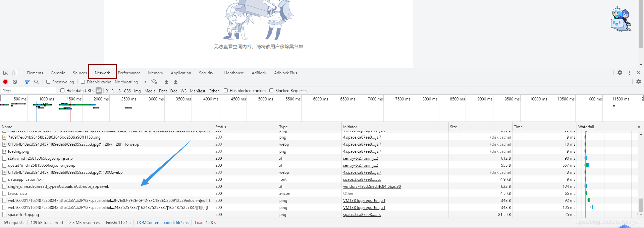This screenshot has width=644, height=228.
Task: Close the DevTools panel
Action: [x=639, y=73]
